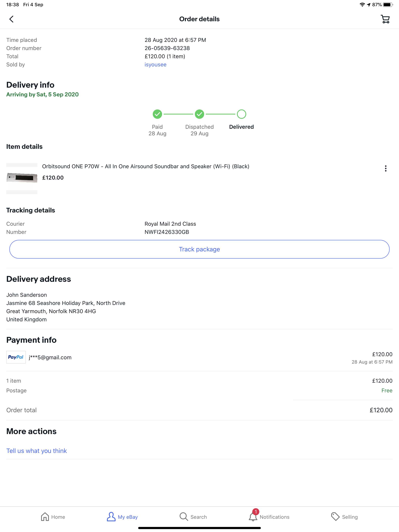Image resolution: width=399 pixels, height=532 pixels.
Task: Open the Search tab label
Action: coord(199,517)
